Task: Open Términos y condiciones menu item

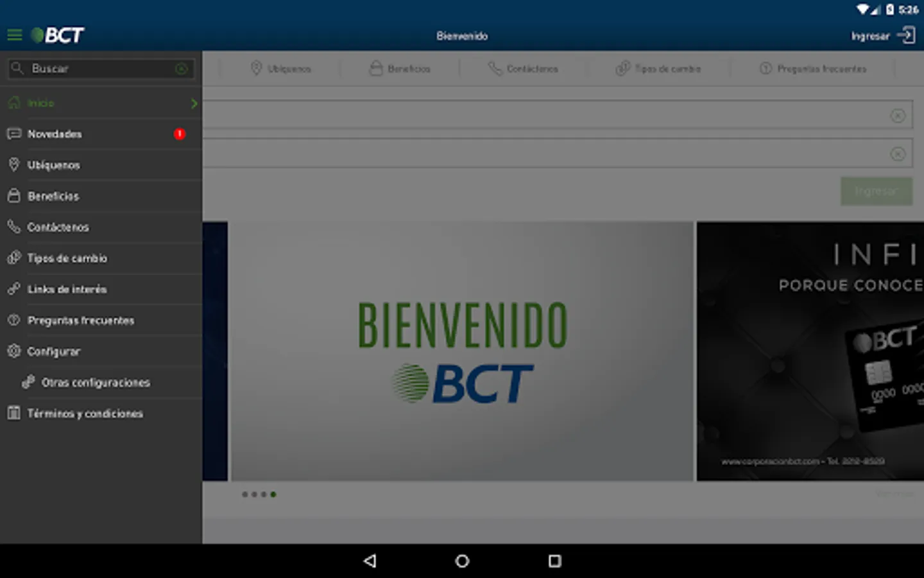Action: [101, 414]
